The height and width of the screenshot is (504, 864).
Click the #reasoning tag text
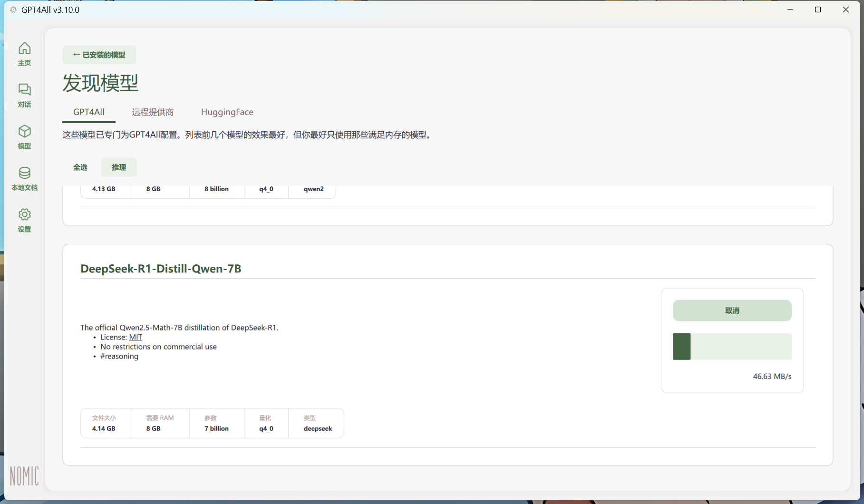(x=119, y=356)
